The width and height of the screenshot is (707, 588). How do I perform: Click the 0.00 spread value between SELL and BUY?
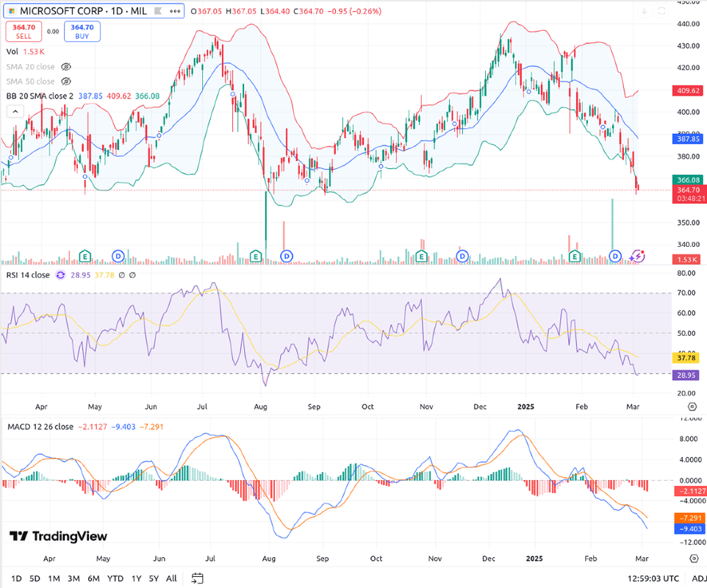point(53,32)
